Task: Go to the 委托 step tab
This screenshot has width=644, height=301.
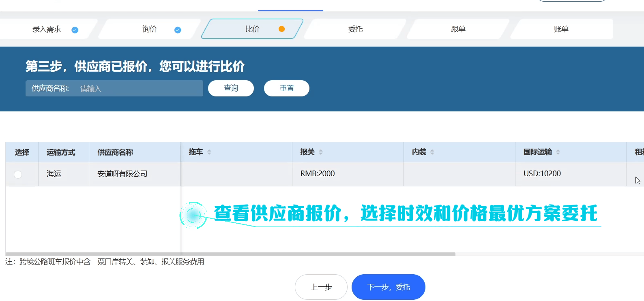Action: pos(355,29)
